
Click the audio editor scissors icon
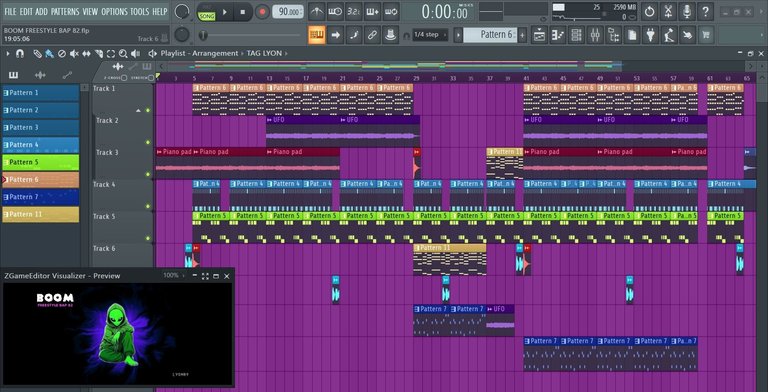coord(668,11)
